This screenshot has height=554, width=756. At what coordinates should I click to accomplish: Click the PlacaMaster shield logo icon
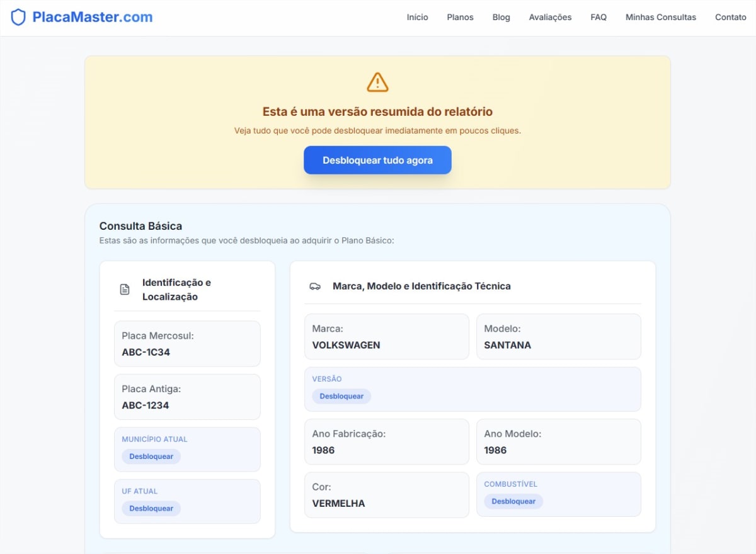(x=18, y=17)
